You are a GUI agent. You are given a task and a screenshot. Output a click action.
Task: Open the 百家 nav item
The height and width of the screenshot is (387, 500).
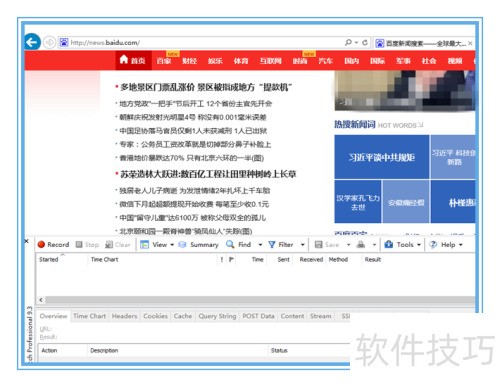pos(164,61)
